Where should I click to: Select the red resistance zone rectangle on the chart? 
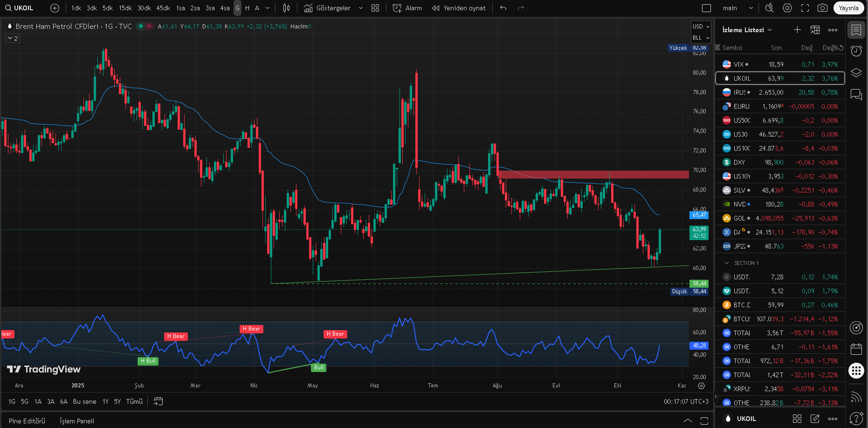592,174
